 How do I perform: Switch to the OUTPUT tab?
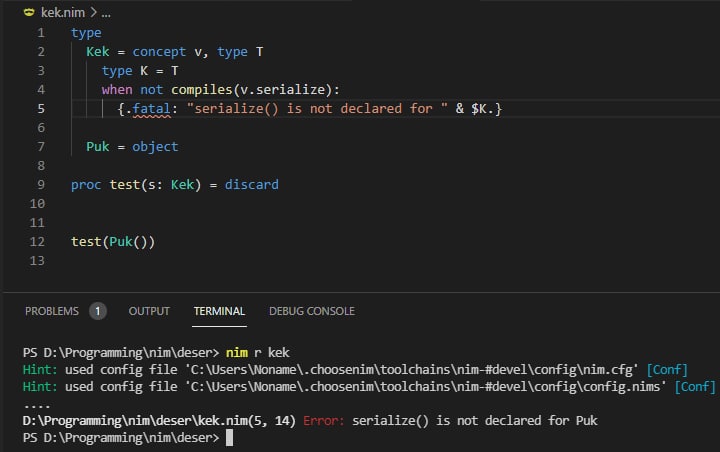(149, 311)
